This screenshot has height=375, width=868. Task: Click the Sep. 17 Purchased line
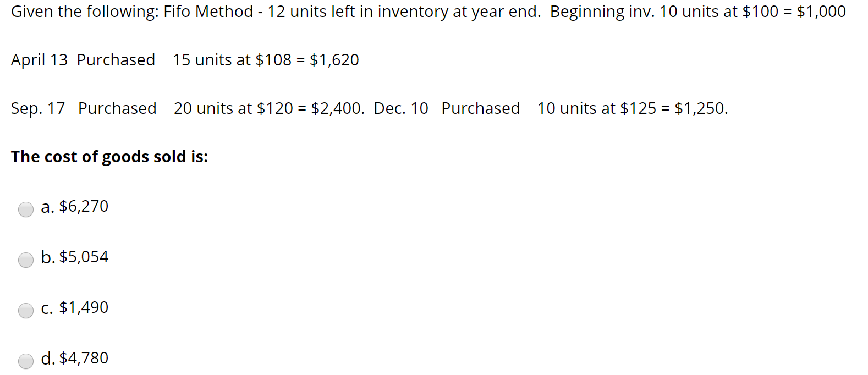187,108
